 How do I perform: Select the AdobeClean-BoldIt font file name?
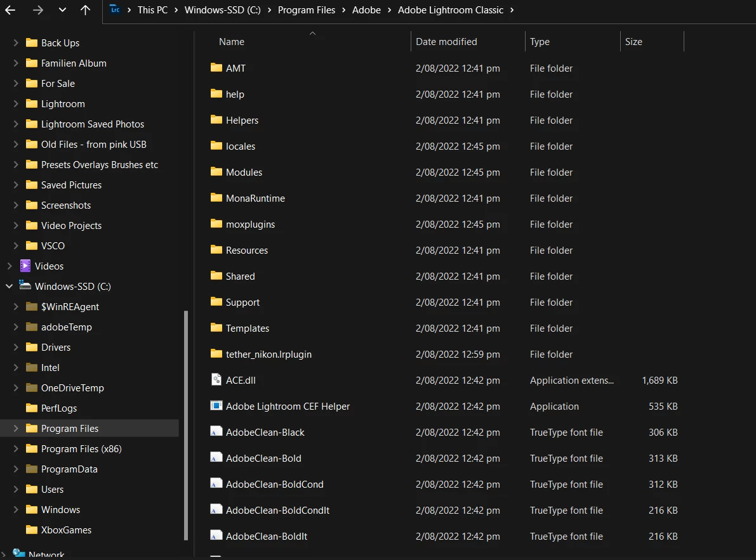(267, 536)
